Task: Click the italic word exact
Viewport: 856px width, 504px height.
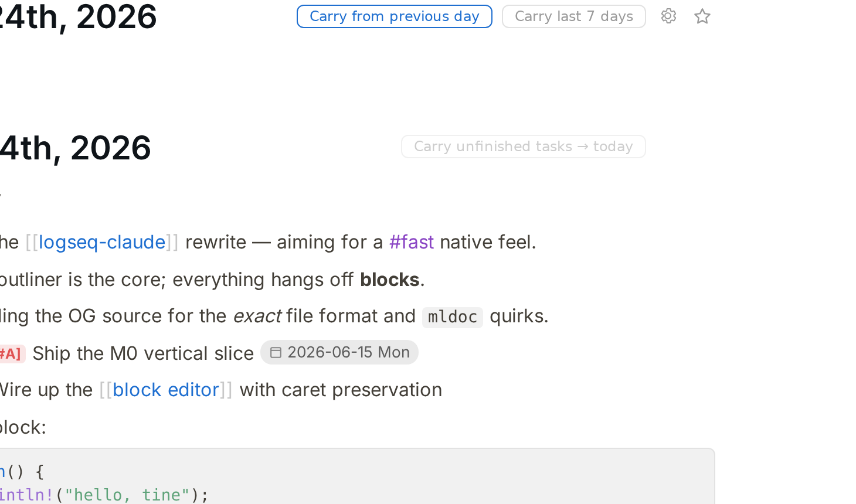Action: [257, 316]
